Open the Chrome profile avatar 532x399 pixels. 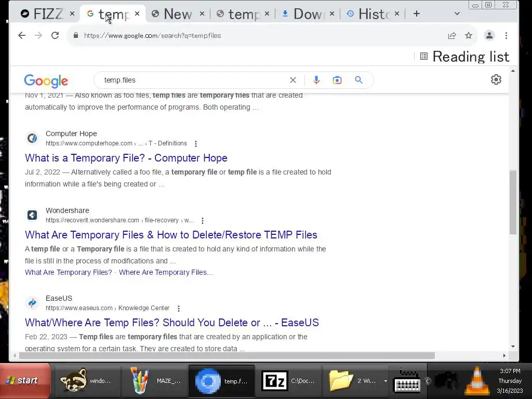489,35
